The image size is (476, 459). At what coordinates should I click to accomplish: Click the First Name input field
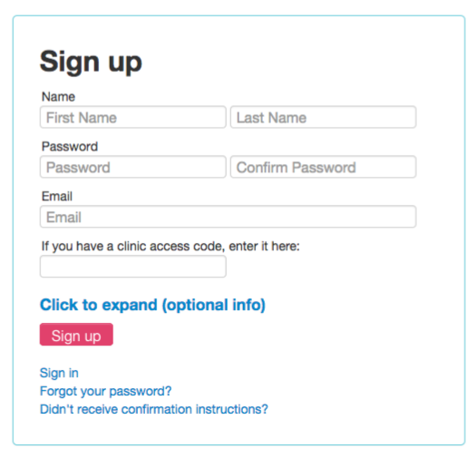click(x=133, y=117)
